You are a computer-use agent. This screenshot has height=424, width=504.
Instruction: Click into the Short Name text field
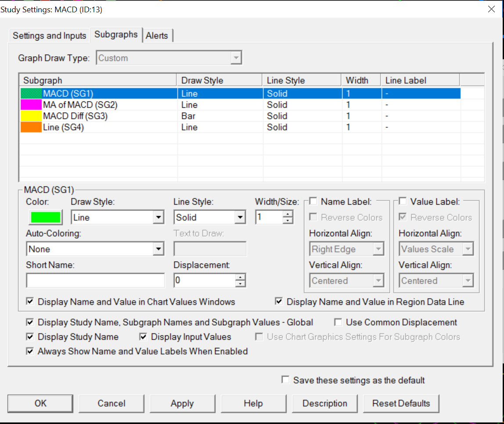coord(95,280)
